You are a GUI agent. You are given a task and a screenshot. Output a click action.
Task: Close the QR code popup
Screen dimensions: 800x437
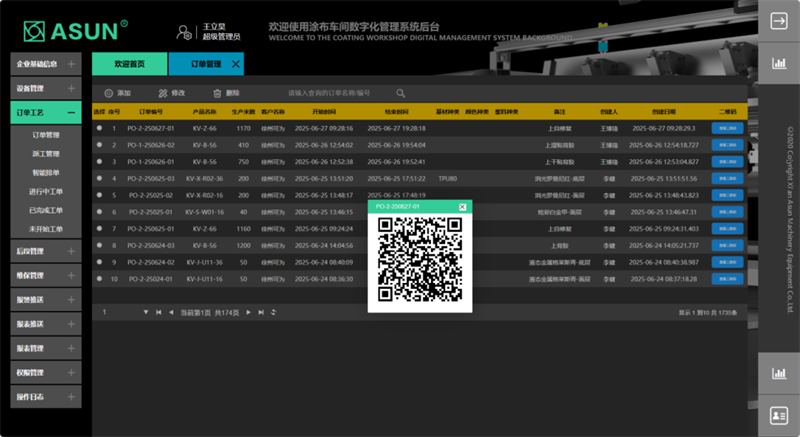462,207
